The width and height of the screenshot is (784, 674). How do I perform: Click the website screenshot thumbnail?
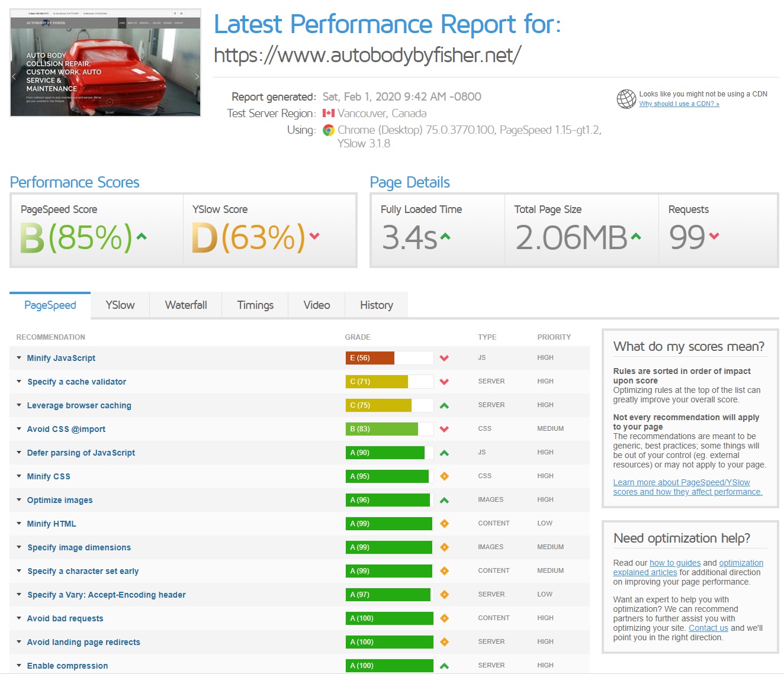(x=105, y=63)
